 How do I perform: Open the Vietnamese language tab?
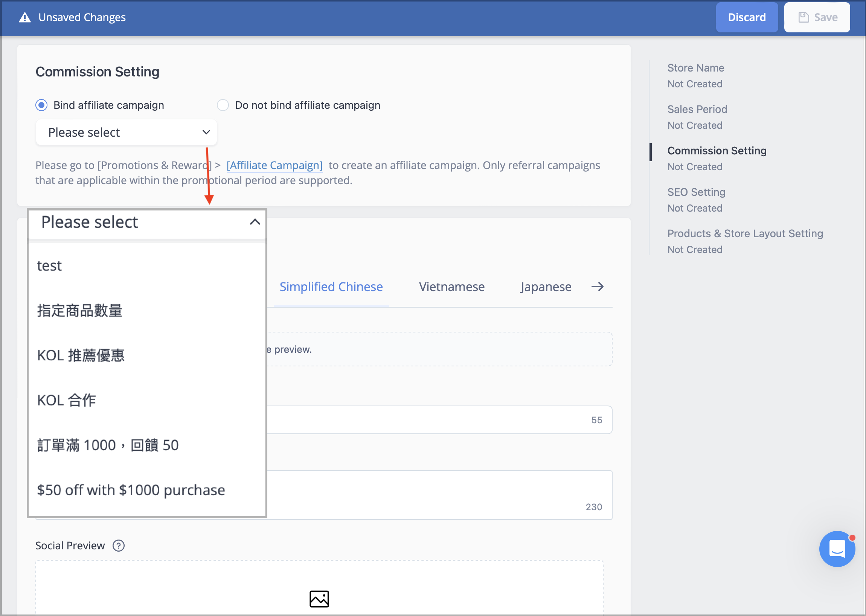pyautogui.click(x=452, y=287)
